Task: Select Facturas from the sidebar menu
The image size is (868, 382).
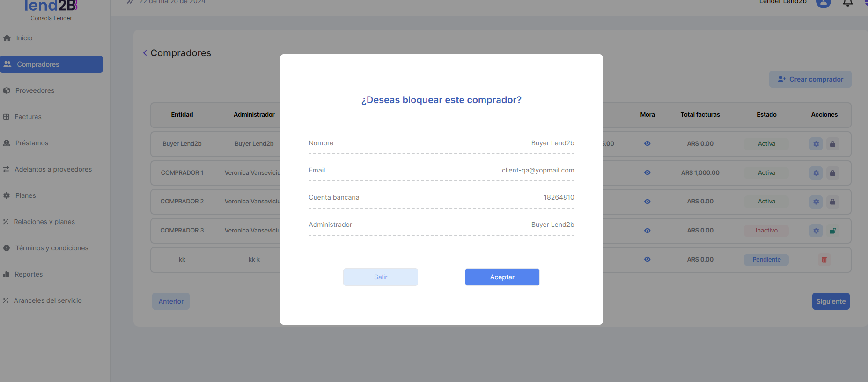Action: pyautogui.click(x=28, y=117)
